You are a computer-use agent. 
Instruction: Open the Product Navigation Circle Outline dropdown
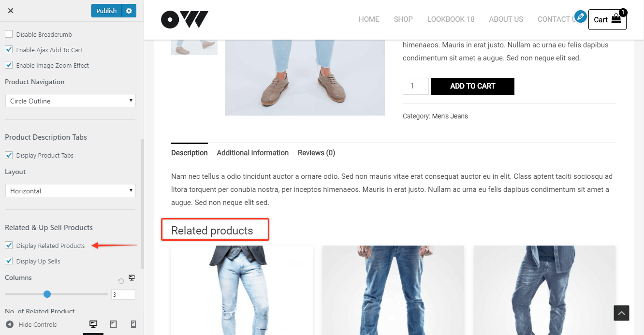point(71,101)
